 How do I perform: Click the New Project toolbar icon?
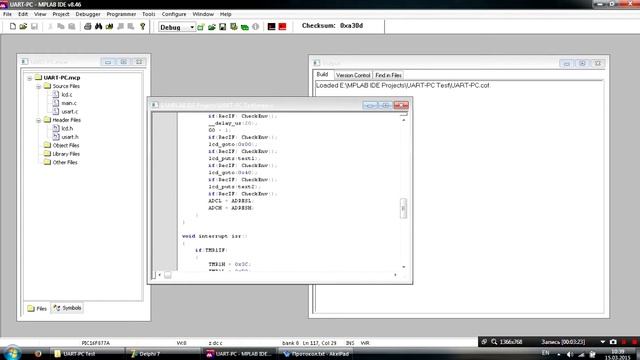pos(201,27)
